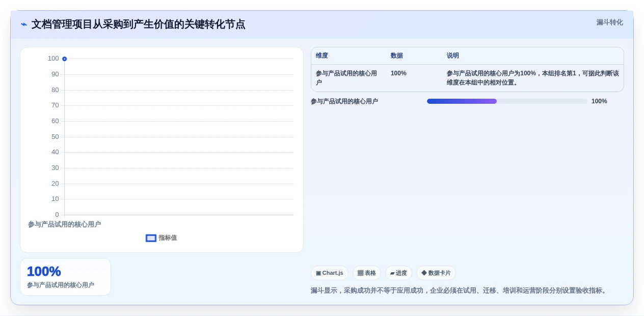
Task: Click the table description cell starting 参与产品试用的核心用户为100%
Action: pos(533,78)
